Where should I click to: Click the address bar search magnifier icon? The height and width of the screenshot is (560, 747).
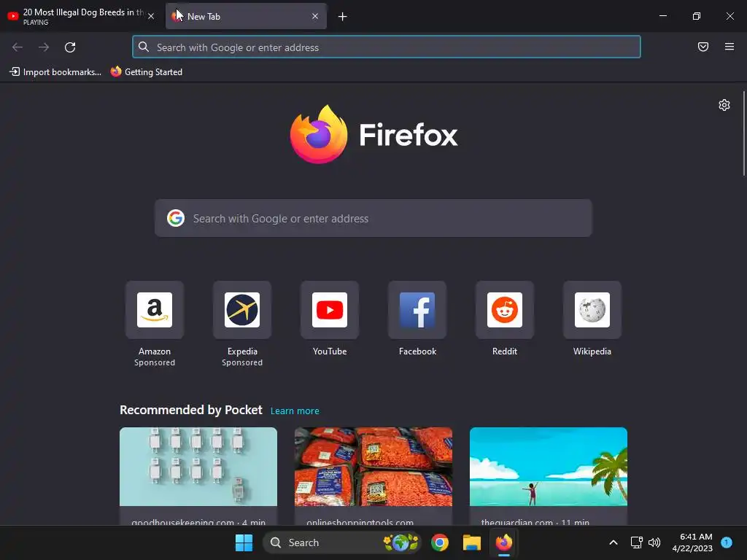(144, 47)
